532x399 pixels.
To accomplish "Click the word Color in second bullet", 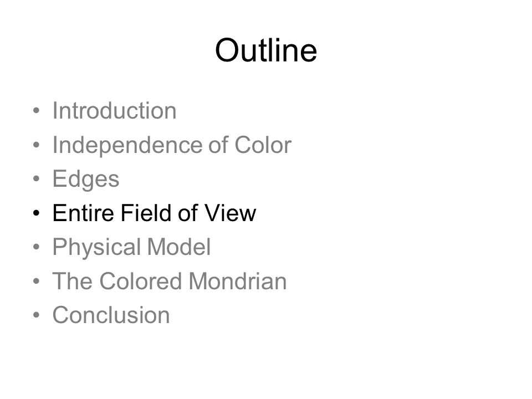I will (263, 145).
